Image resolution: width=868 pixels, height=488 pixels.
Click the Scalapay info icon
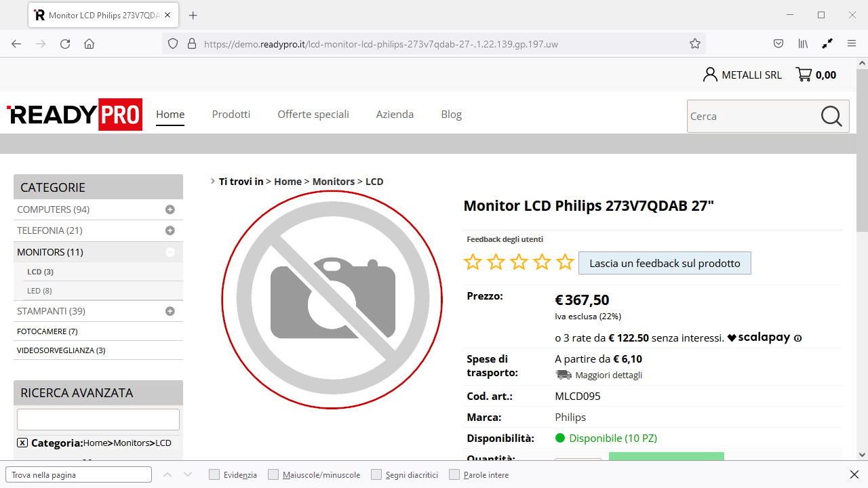(x=797, y=338)
